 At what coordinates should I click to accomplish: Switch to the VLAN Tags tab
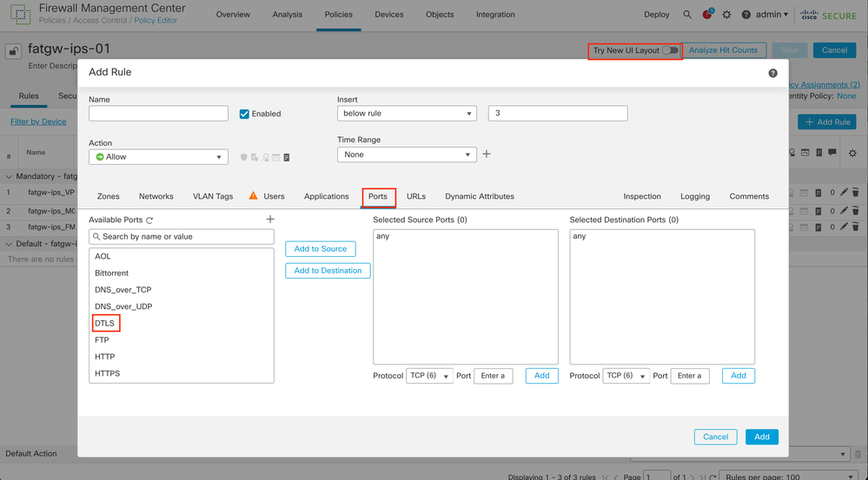pyautogui.click(x=213, y=196)
